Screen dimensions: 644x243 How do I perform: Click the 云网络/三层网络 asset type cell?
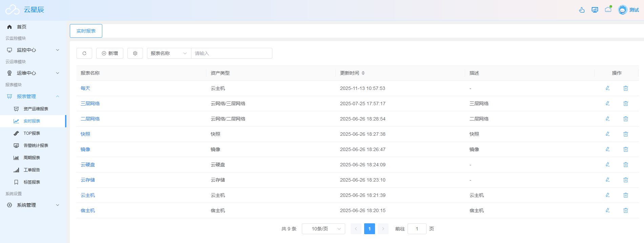tap(228, 104)
